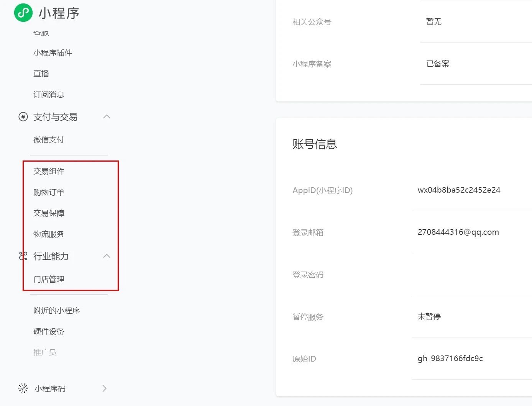Click the 小程序 title text
Image resolution: width=532 pixels, height=406 pixels.
(x=59, y=13)
